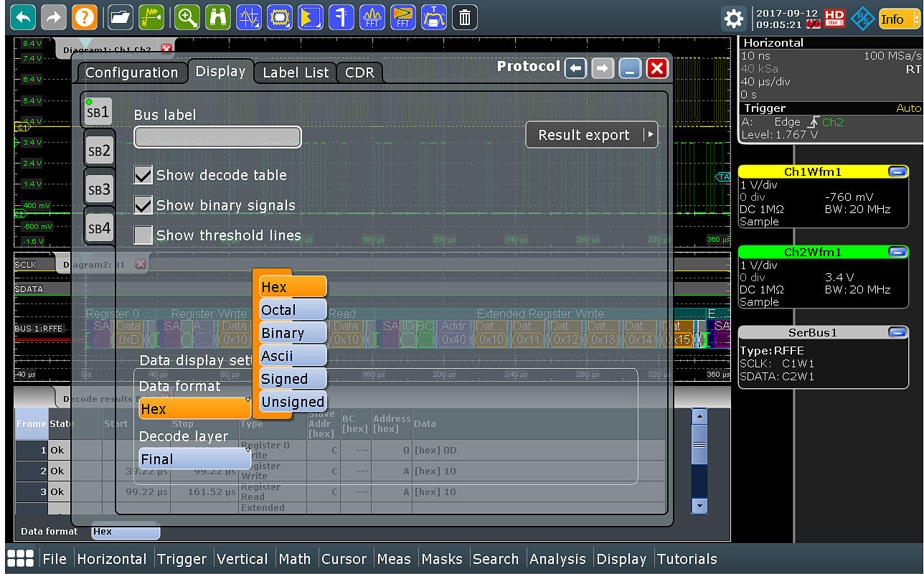Image resolution: width=924 pixels, height=574 pixels.
Task: Select the SB2 serial bus tab
Action: 99,151
